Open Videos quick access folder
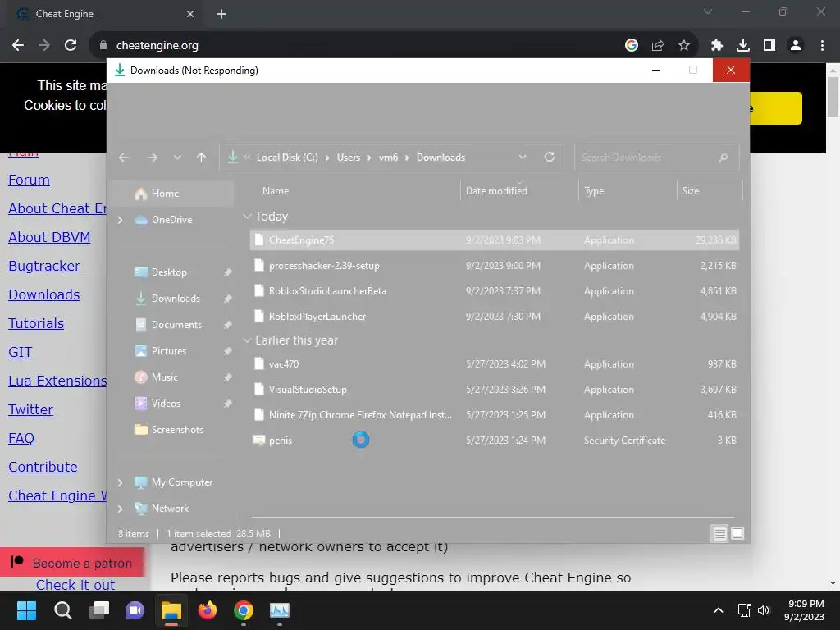Image resolution: width=840 pixels, height=630 pixels. [166, 404]
